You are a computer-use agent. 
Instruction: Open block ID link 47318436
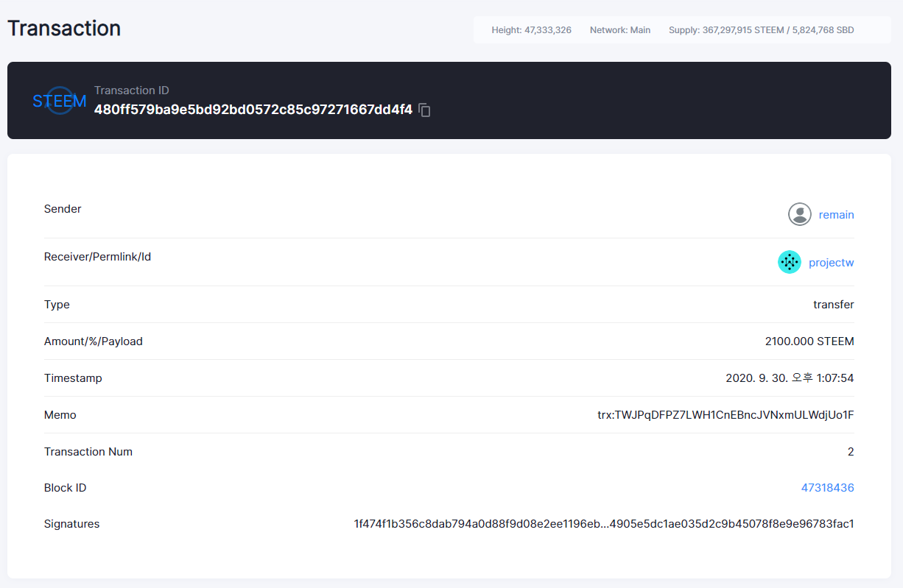pyautogui.click(x=828, y=488)
